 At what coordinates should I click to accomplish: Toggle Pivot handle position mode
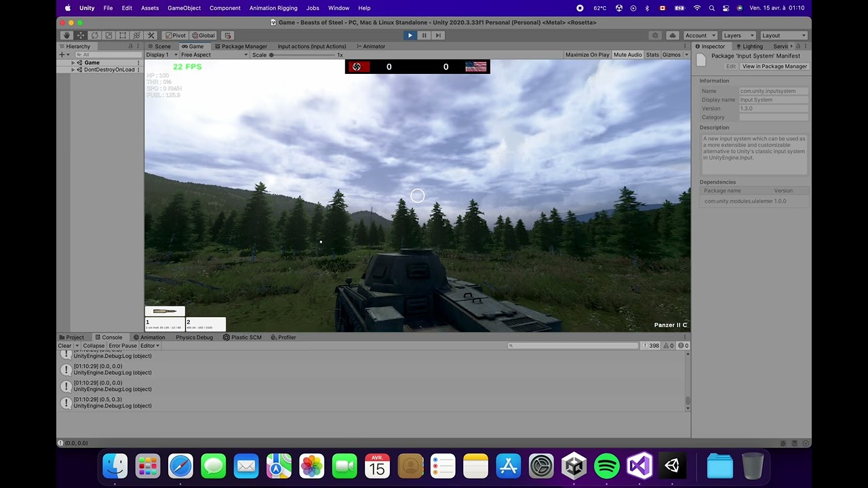pos(176,35)
